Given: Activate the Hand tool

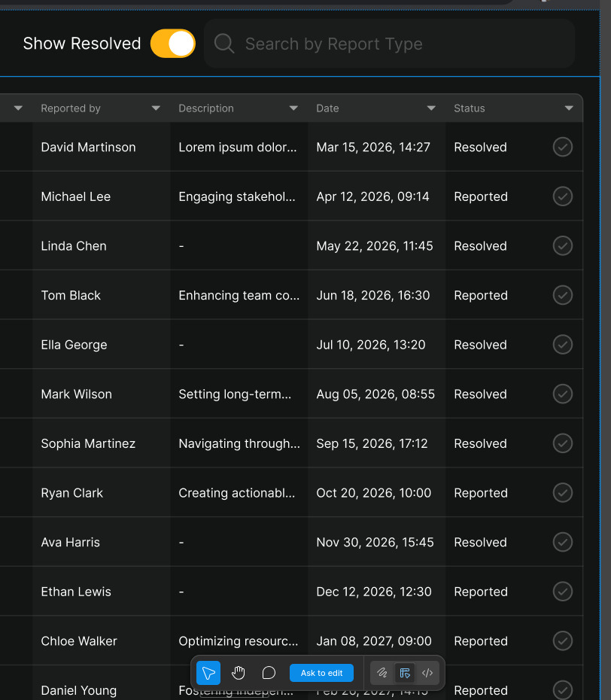Looking at the screenshot, I should point(239,673).
